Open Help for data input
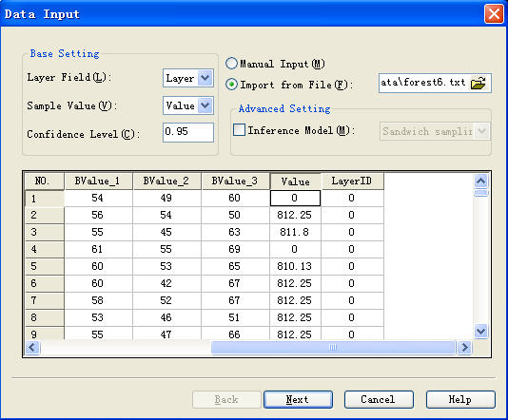Screen dimensions: 508x420 coord(460,400)
